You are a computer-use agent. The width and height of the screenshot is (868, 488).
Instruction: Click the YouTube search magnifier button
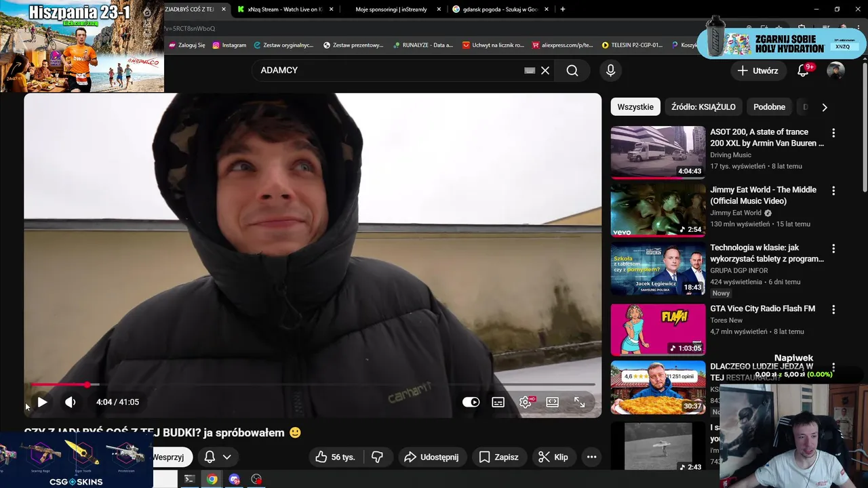[572, 70]
